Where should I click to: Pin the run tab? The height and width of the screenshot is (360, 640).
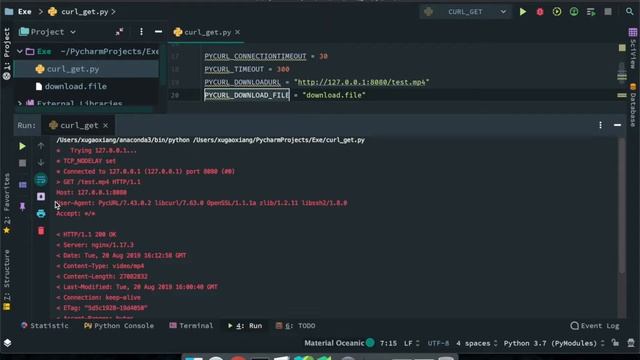pyautogui.click(x=22, y=207)
